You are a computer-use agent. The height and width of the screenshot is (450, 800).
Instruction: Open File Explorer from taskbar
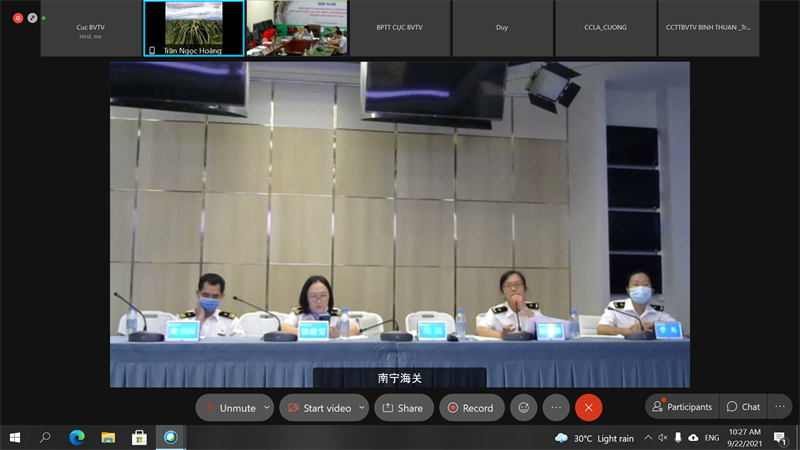(x=108, y=437)
